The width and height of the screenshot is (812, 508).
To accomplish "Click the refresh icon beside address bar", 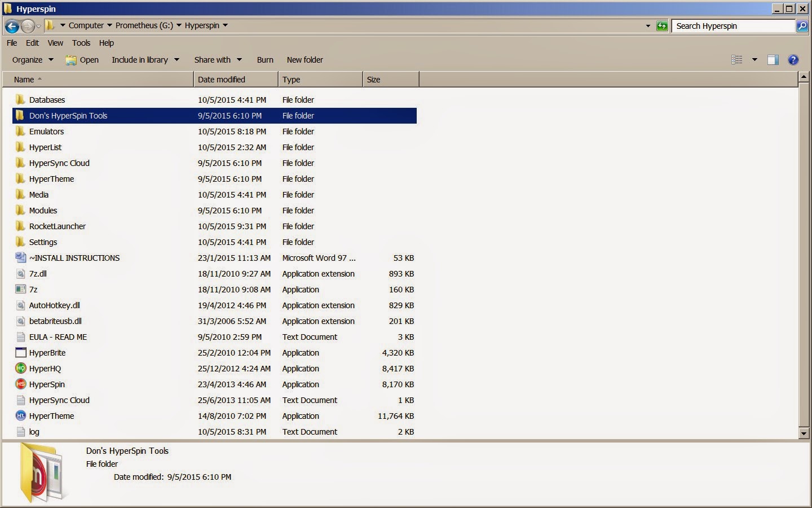I will [x=662, y=26].
